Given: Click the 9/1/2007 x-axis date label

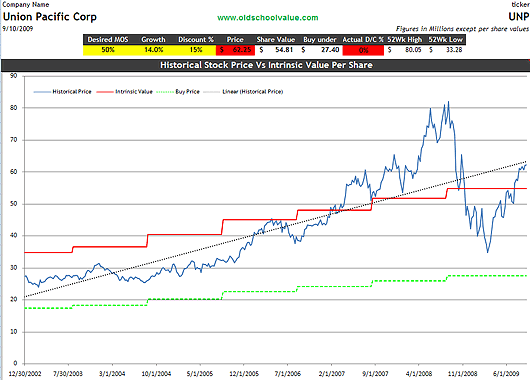Looking at the screenshot, I should [x=375, y=374].
